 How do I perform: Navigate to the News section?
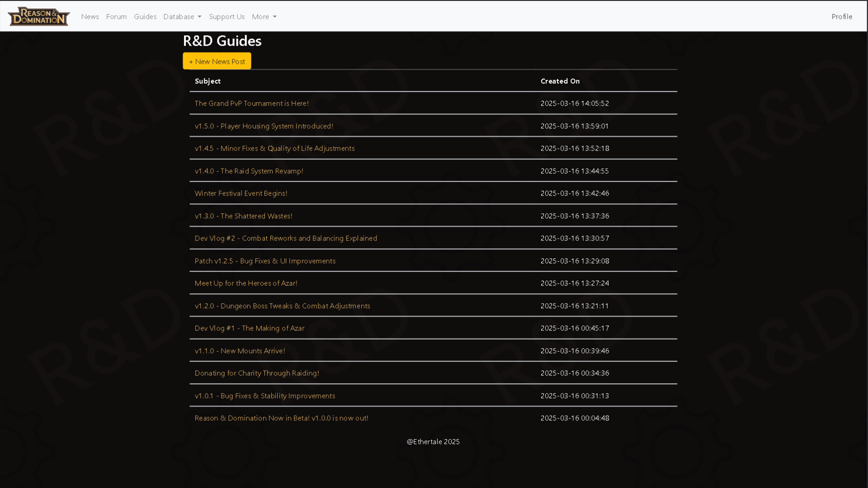90,17
